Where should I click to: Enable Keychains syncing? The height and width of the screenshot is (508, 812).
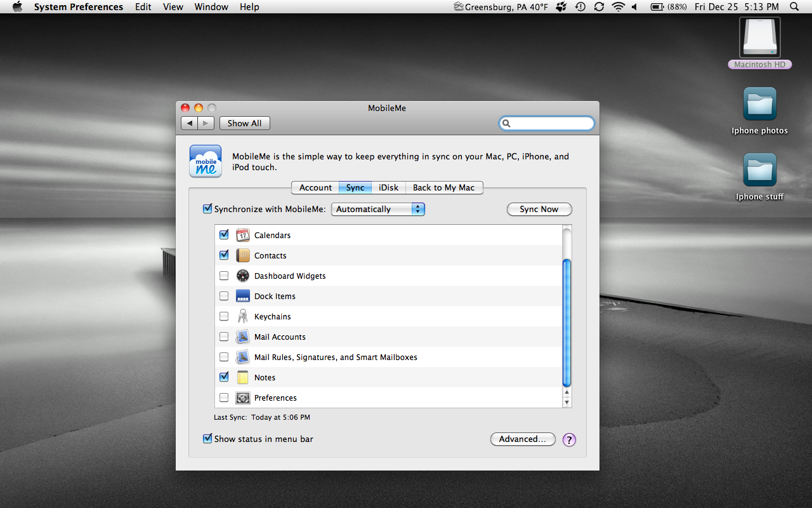tap(224, 316)
